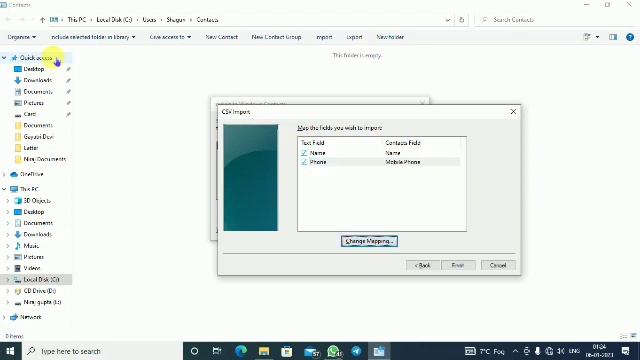Collapse the This PC tree node

(4, 189)
